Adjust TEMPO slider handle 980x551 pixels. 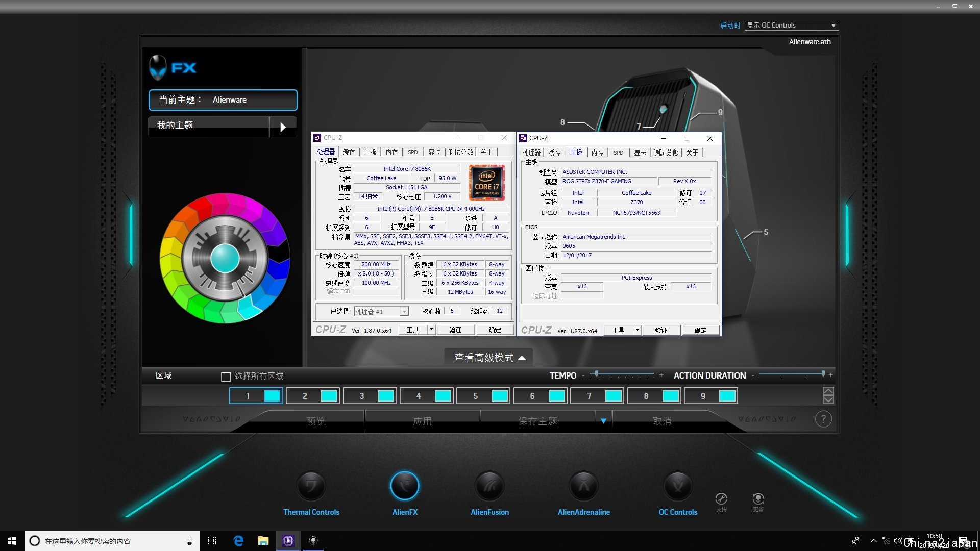pyautogui.click(x=596, y=374)
